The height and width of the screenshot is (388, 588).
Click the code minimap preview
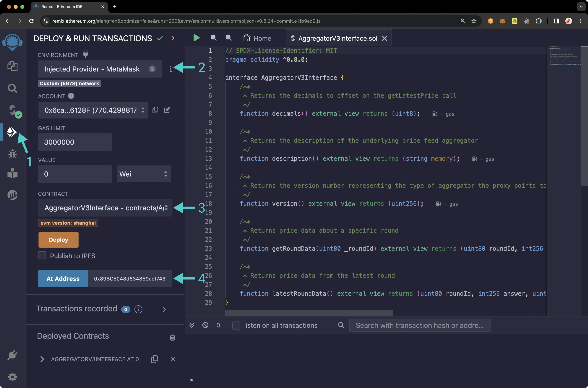pos(564,56)
